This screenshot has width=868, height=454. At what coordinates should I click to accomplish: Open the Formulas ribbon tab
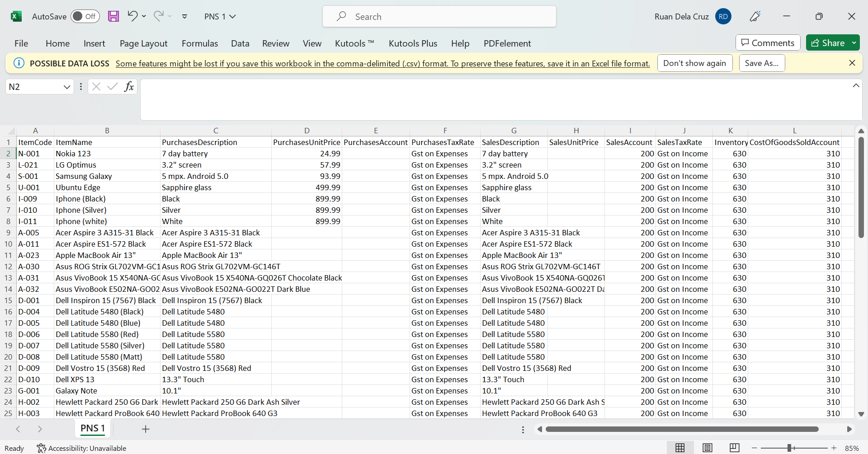[199, 43]
